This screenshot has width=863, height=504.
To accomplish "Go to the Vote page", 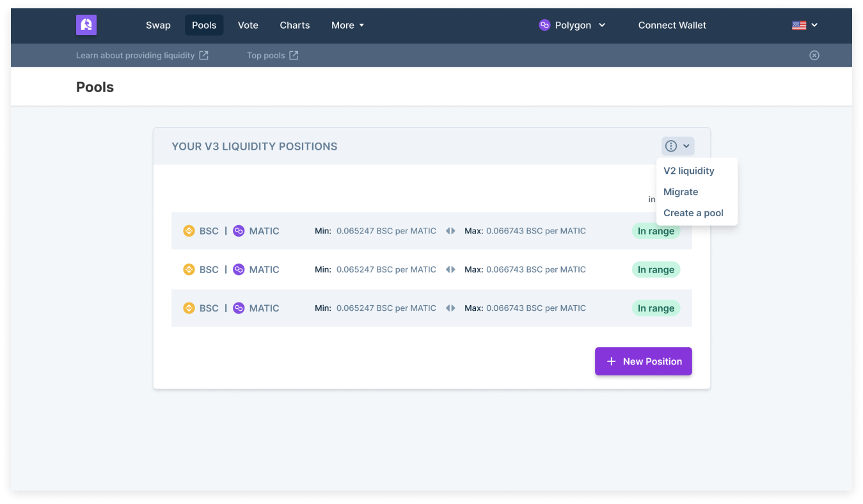I will [248, 25].
